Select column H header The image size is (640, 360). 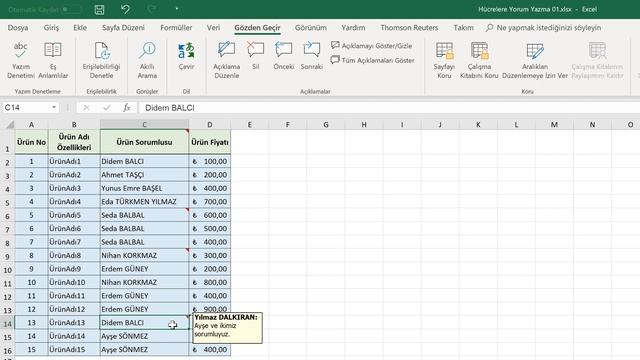364,124
